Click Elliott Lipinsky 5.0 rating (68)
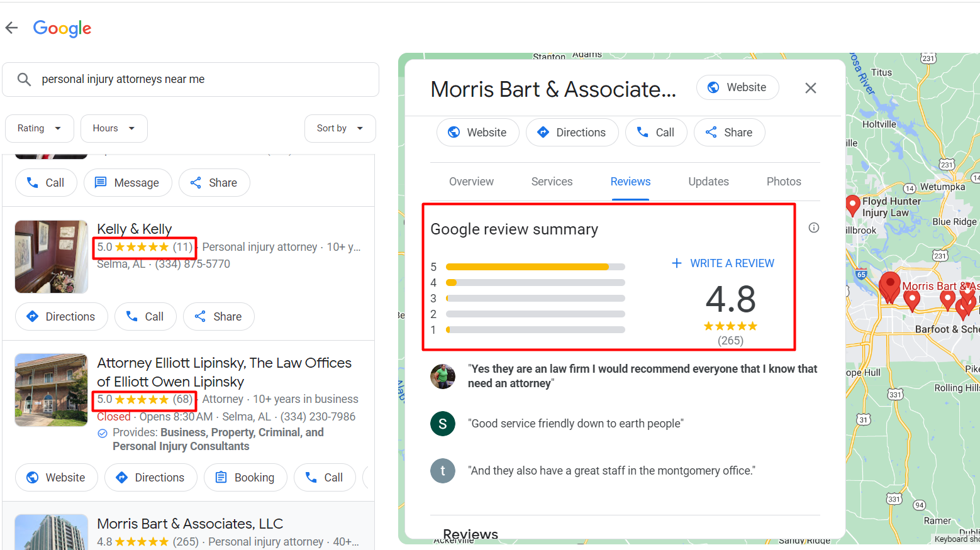This screenshot has height=550, width=980. click(x=145, y=399)
